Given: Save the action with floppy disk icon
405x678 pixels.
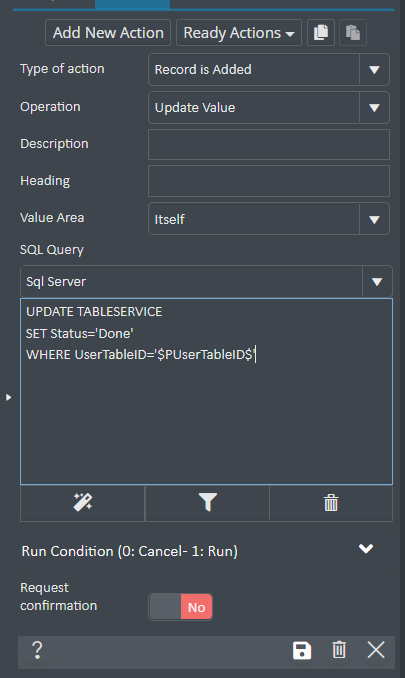Looking at the screenshot, I should tap(302, 650).
